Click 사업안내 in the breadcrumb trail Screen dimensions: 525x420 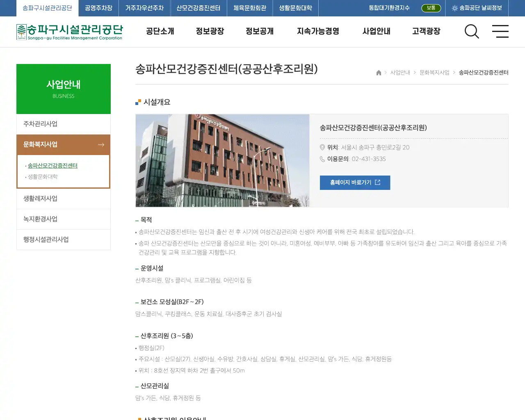pyautogui.click(x=400, y=72)
